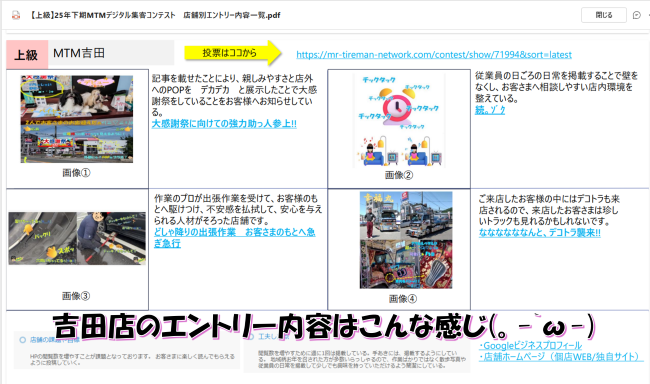Click the paragraph starting 従業員の日ごろの日常

coord(556,87)
